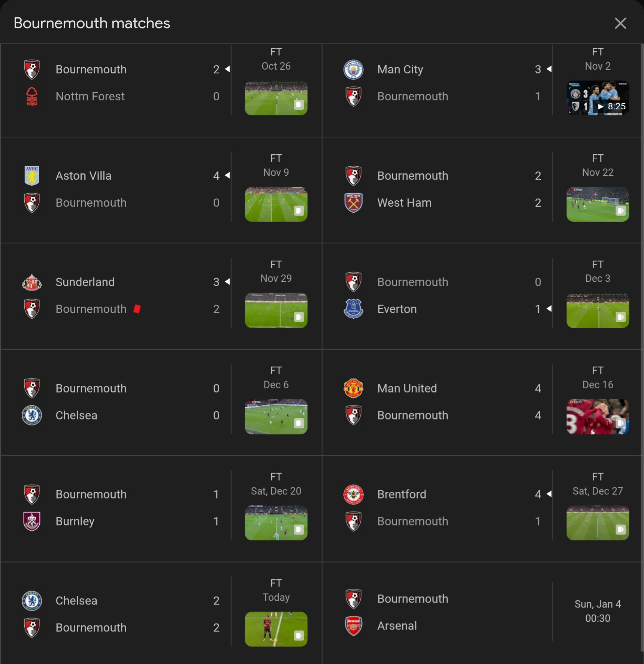
Task: Click the West Ham club crest
Action: click(x=353, y=203)
